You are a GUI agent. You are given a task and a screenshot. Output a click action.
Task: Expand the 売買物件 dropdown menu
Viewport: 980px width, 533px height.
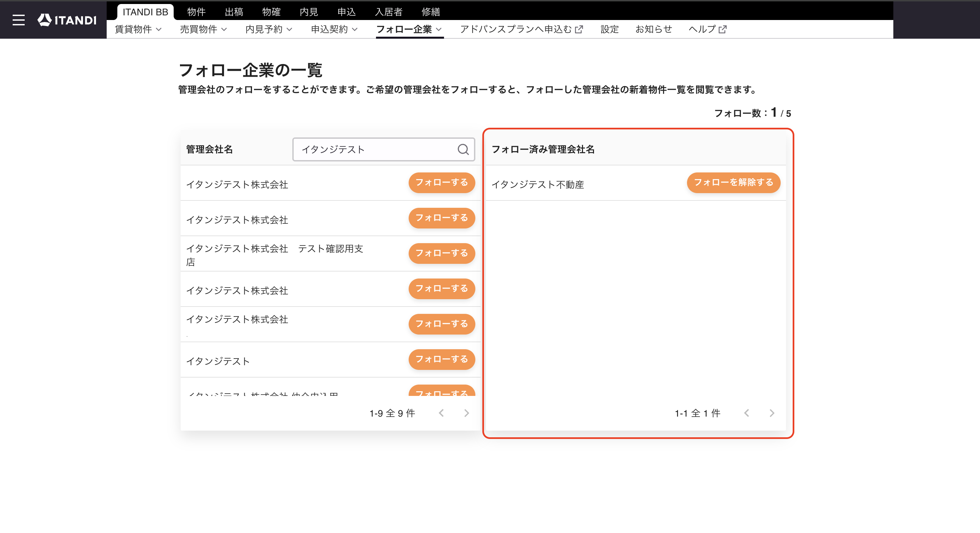pyautogui.click(x=203, y=29)
